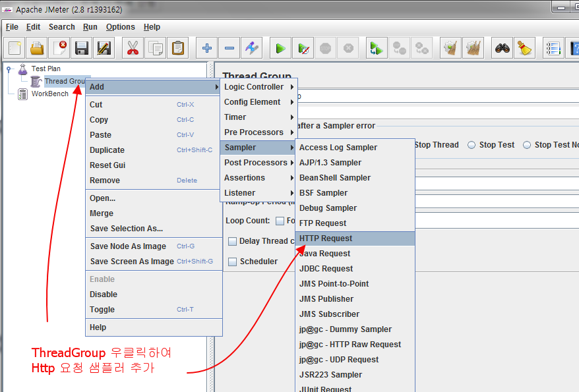The width and height of the screenshot is (579, 392).
Task: Open the Function Helper list icon
Action: tap(553, 48)
